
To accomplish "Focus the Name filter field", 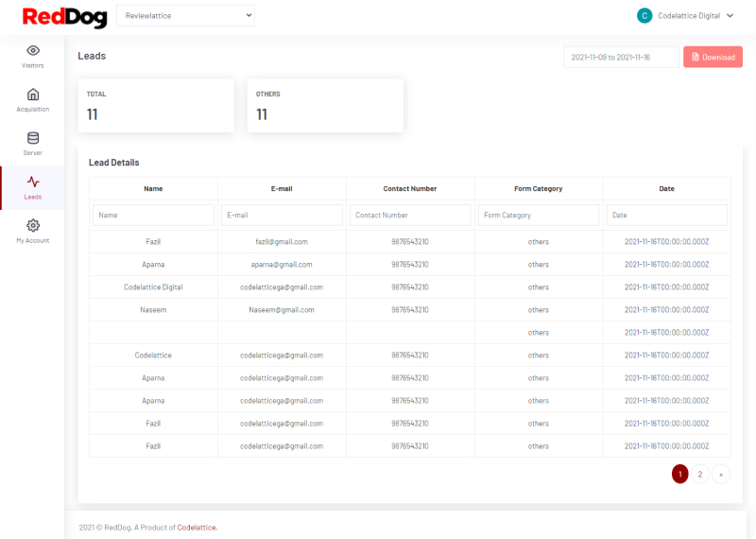I will [x=153, y=216].
